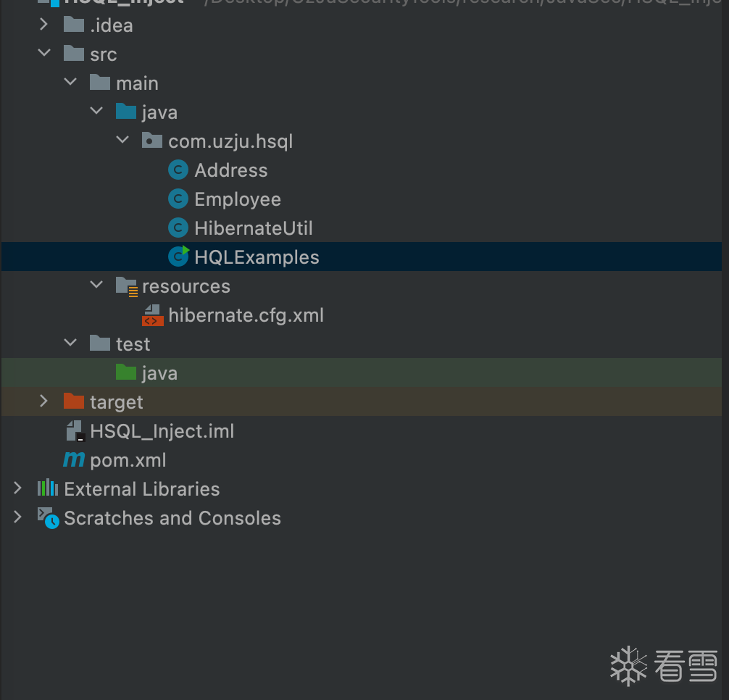Collapse the com.uzju.hsql package

point(122,141)
